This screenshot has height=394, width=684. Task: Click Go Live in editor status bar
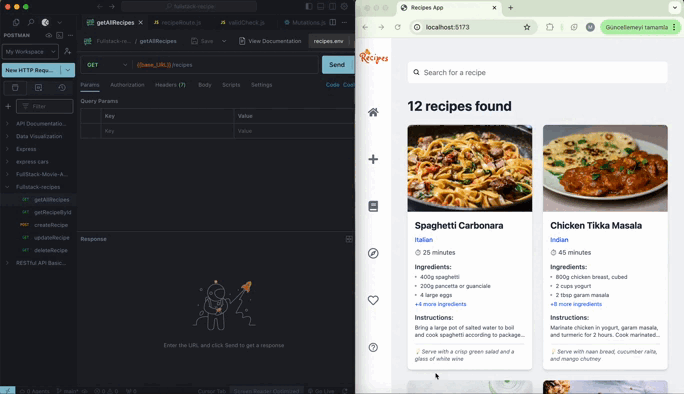coord(321,391)
